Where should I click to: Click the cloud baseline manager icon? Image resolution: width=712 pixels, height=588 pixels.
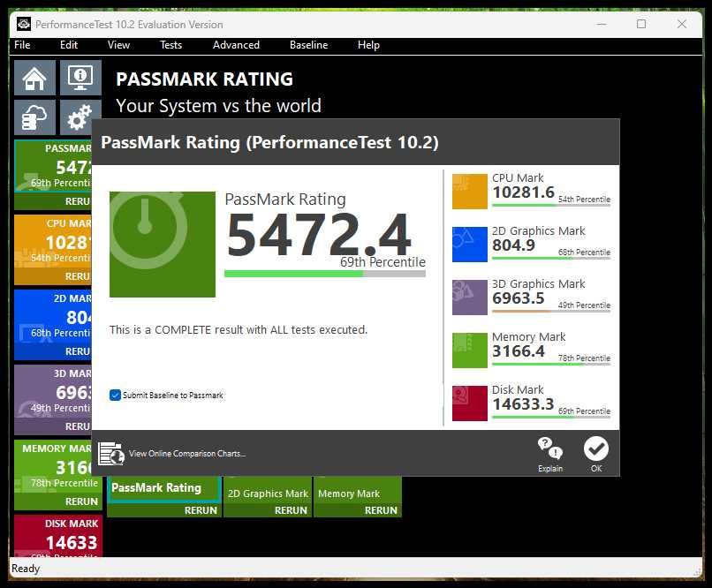coord(34,117)
